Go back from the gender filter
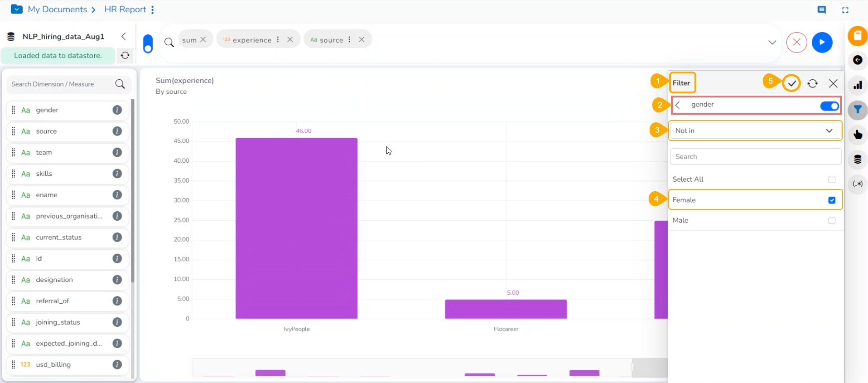The width and height of the screenshot is (868, 383). point(678,105)
